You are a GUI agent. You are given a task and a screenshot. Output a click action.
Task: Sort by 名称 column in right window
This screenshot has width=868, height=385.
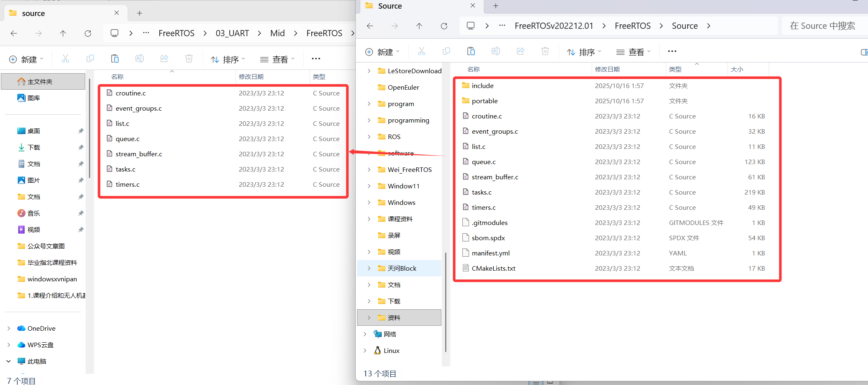pyautogui.click(x=474, y=69)
